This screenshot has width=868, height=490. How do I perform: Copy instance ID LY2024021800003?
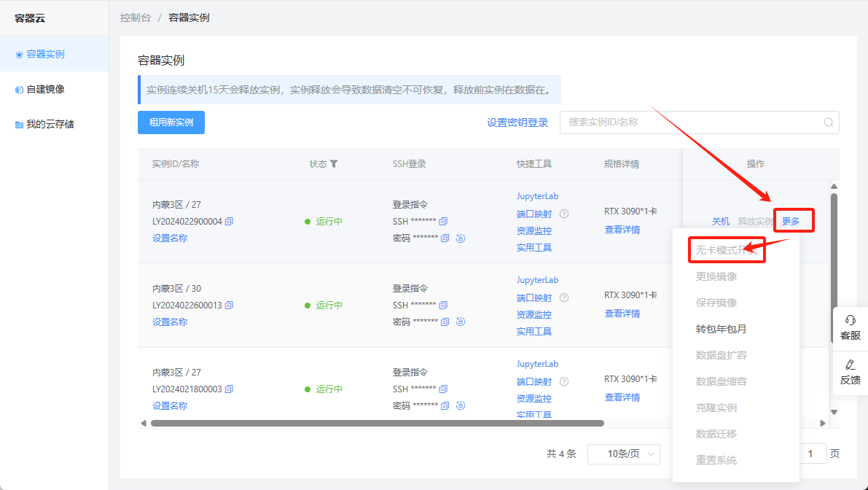coord(229,389)
